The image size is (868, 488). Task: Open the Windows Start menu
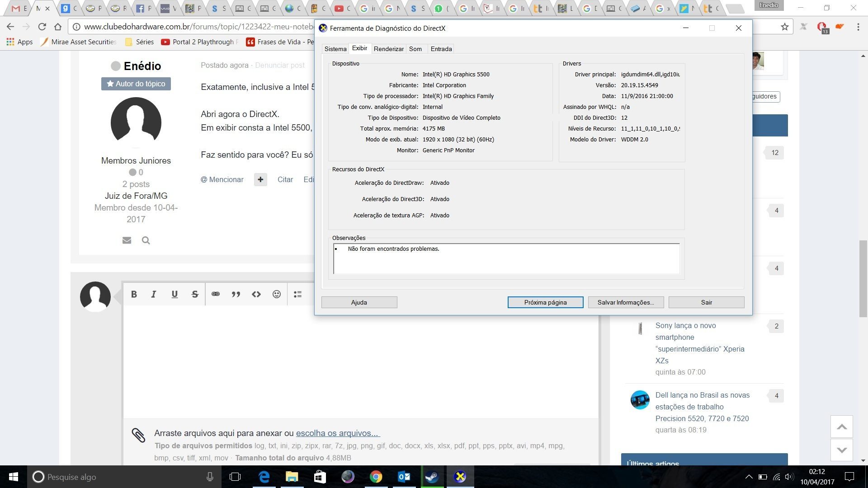(x=14, y=477)
